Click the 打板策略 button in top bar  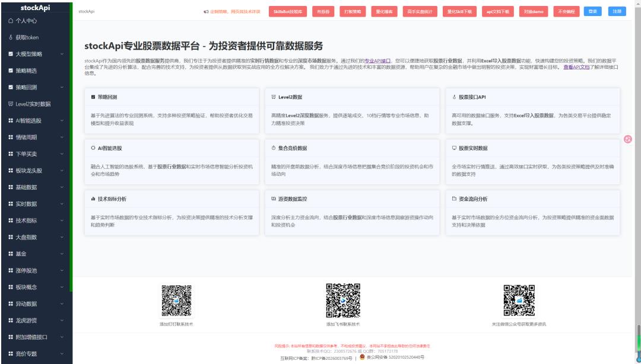(x=353, y=11)
